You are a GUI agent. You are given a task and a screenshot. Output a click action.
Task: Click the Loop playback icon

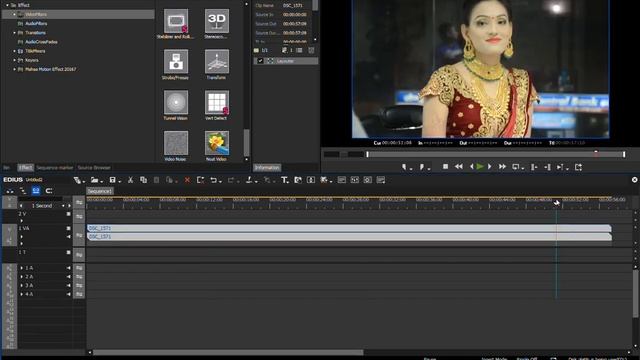(516, 167)
